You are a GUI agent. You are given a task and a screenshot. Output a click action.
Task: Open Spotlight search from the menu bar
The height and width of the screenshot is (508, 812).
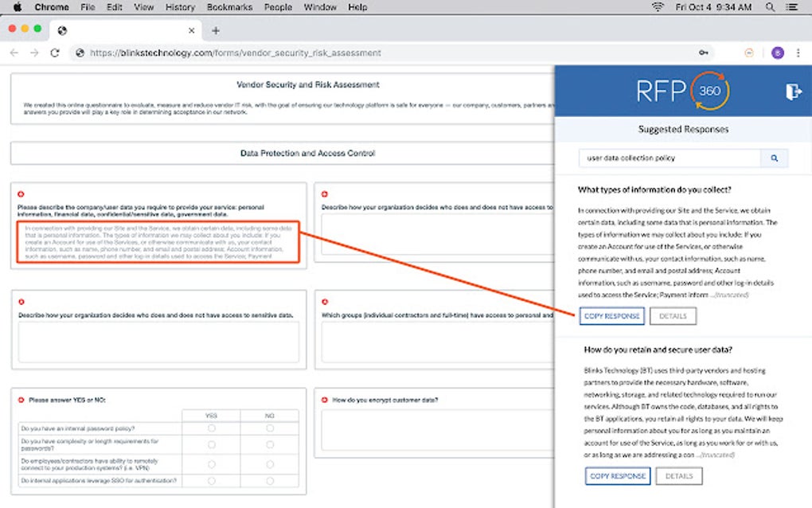769,7
